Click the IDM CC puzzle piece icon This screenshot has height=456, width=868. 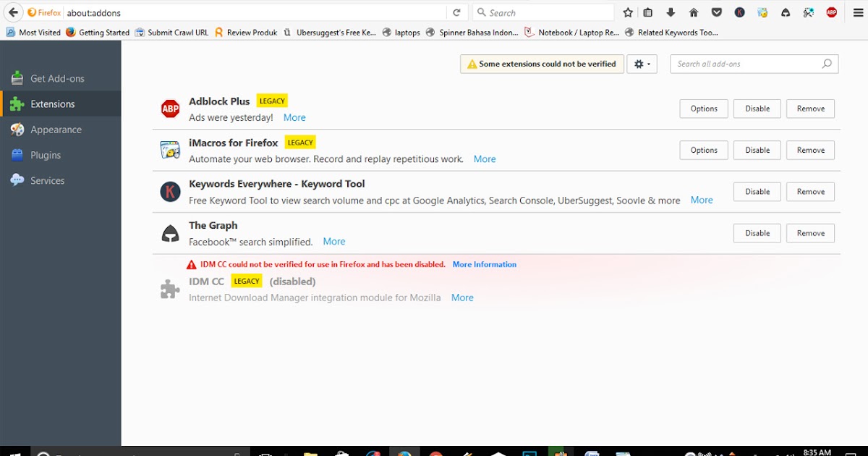click(170, 289)
